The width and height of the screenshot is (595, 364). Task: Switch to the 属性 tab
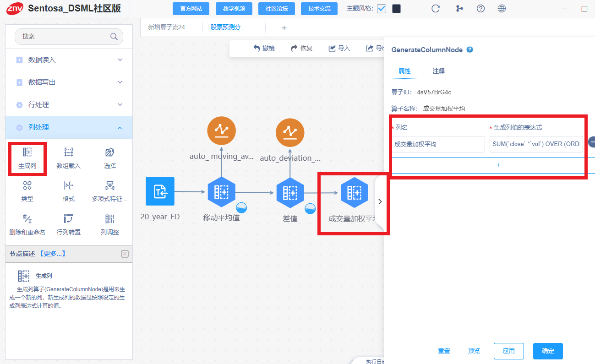point(404,71)
